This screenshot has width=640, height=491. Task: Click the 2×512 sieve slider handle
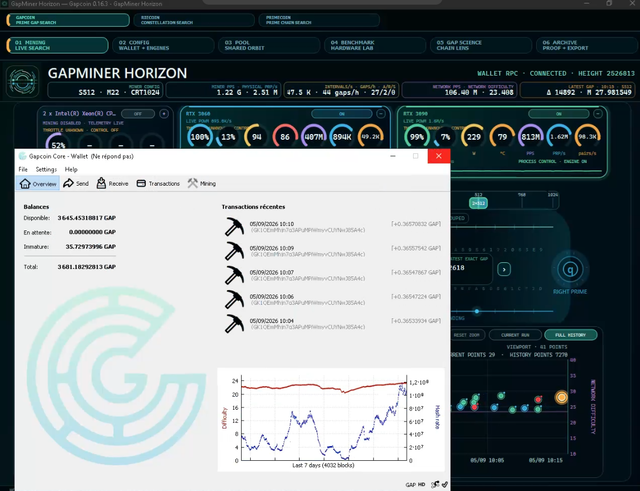coord(478,203)
